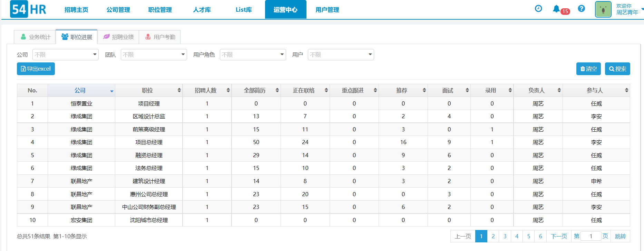Go to 上一页 previous page

click(463, 236)
